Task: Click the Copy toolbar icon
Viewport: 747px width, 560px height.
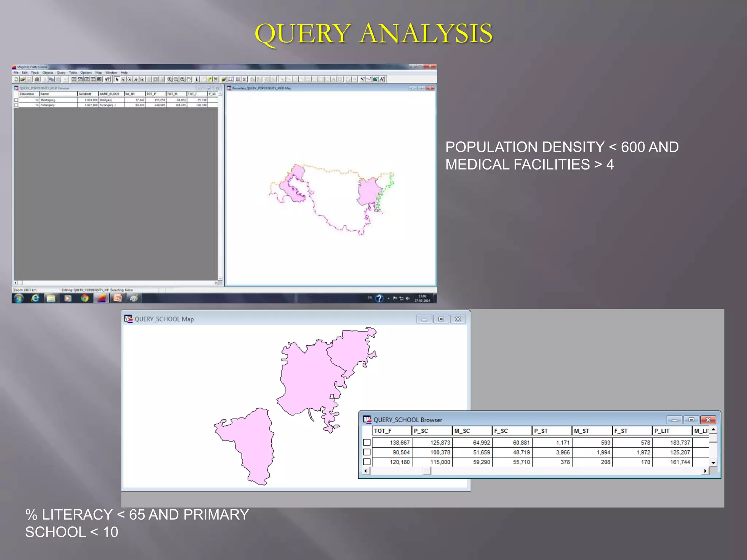Action: pos(51,79)
